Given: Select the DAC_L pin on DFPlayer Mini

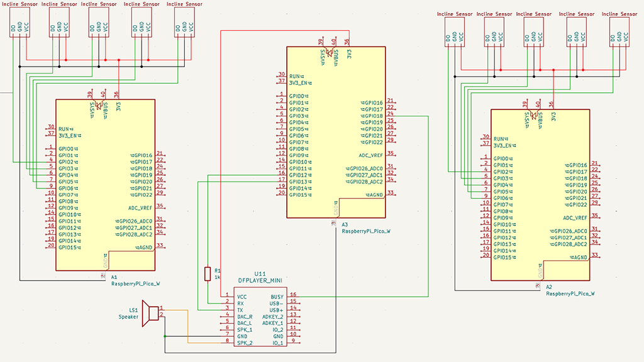Looking at the screenshot, I should 245,323.
